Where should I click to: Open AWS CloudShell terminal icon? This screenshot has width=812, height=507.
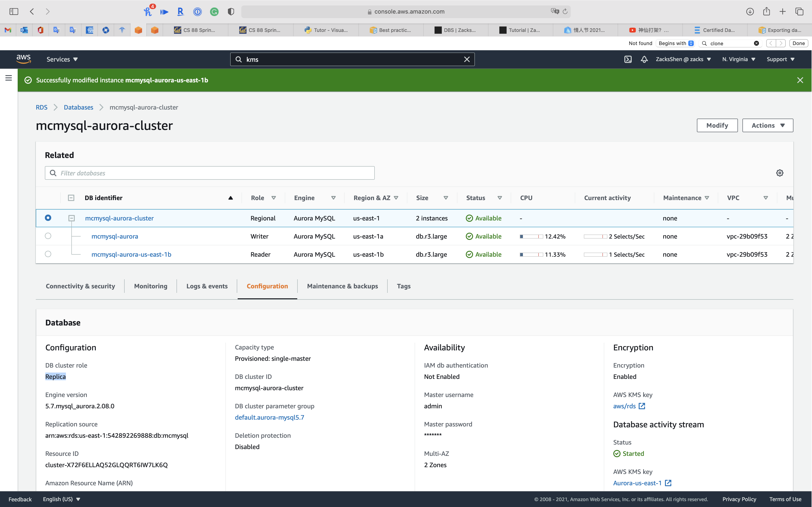pos(628,59)
